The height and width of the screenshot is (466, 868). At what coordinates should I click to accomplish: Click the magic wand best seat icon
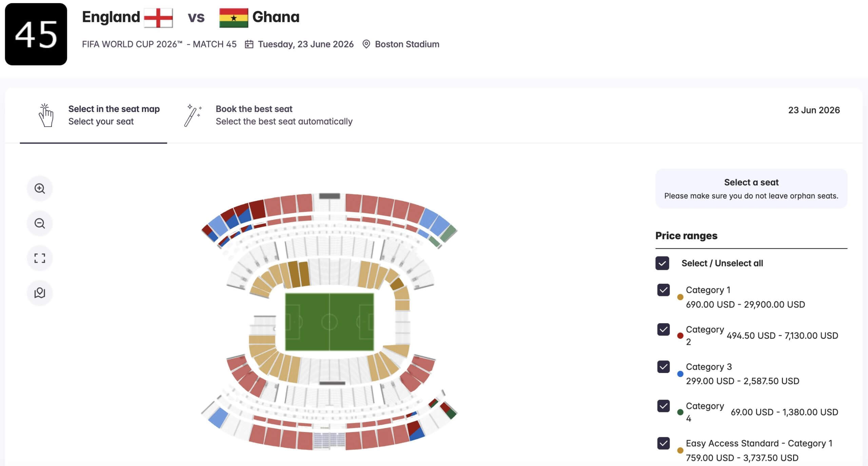(193, 115)
